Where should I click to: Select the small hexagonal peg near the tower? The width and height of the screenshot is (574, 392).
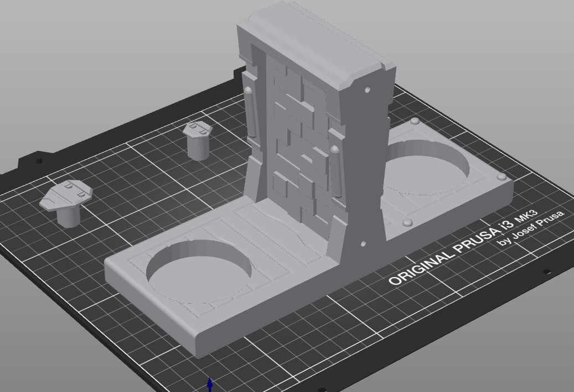pos(198,141)
